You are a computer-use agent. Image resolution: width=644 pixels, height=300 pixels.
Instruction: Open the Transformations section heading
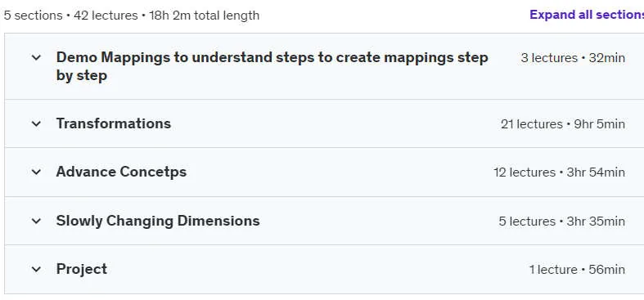[x=114, y=123]
